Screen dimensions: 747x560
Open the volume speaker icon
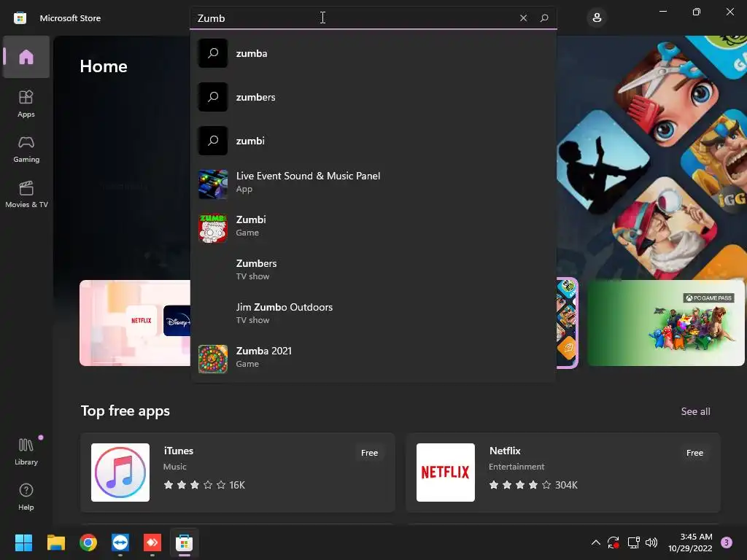click(651, 542)
